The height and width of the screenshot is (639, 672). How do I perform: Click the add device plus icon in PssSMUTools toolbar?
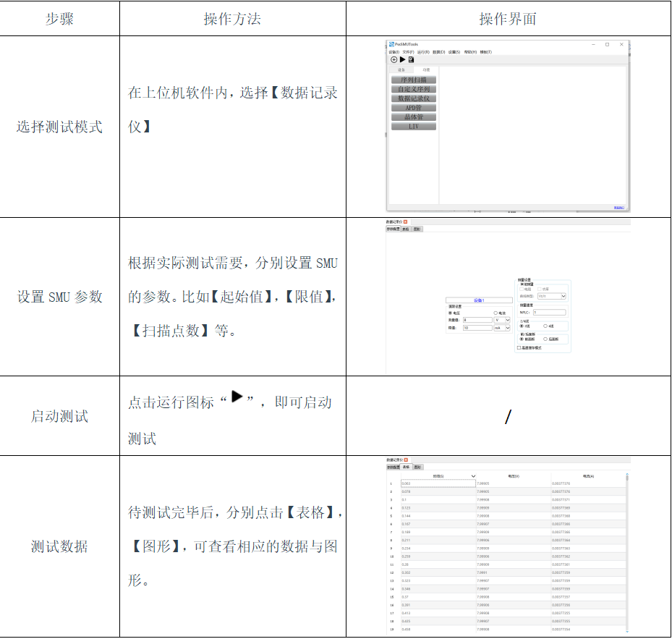pyautogui.click(x=394, y=59)
